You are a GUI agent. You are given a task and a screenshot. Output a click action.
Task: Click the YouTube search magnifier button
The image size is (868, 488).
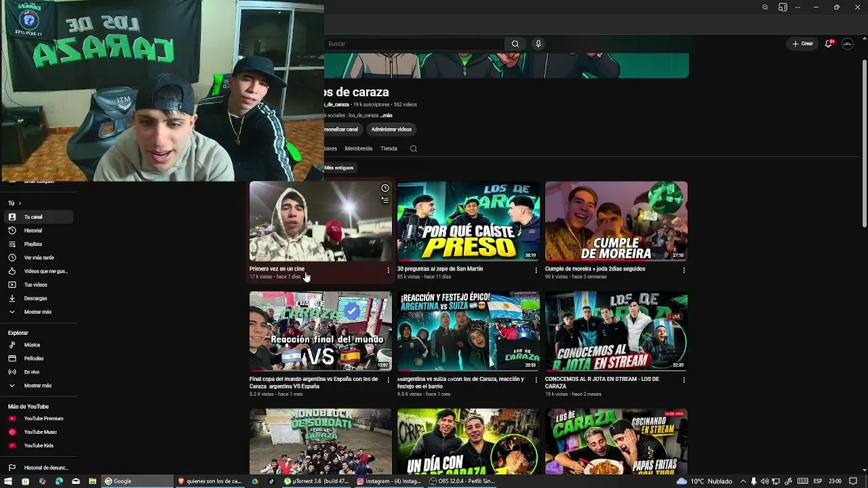[515, 44]
